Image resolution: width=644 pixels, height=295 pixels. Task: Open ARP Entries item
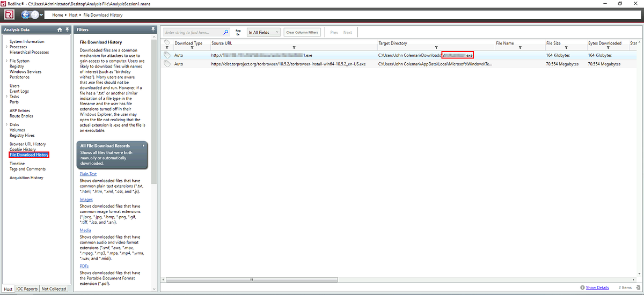(x=20, y=110)
